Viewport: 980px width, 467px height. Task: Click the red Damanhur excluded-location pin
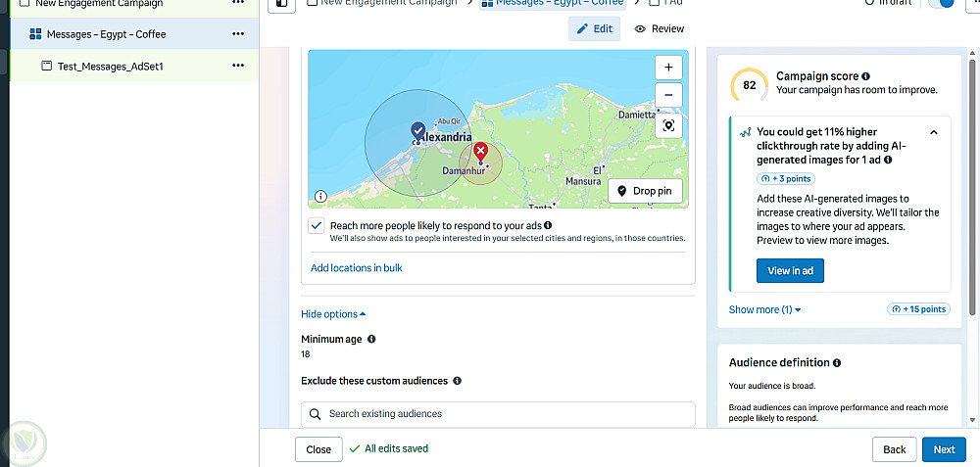click(x=480, y=151)
